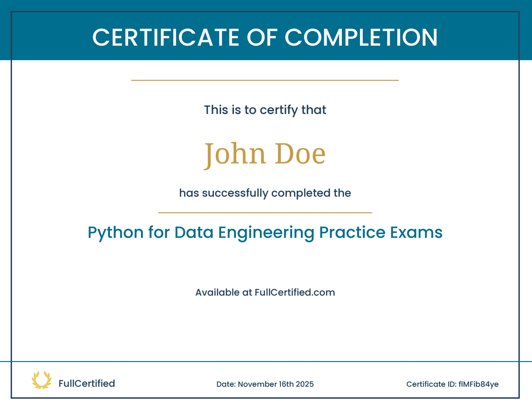532x409 pixels.
Task: Click the Certificate of Completion title
Action: click(x=265, y=38)
